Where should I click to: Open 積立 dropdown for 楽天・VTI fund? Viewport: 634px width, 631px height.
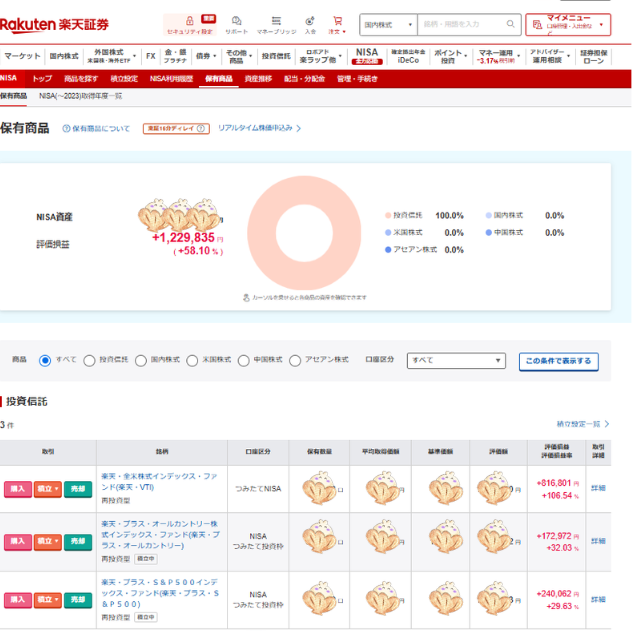tap(48, 489)
